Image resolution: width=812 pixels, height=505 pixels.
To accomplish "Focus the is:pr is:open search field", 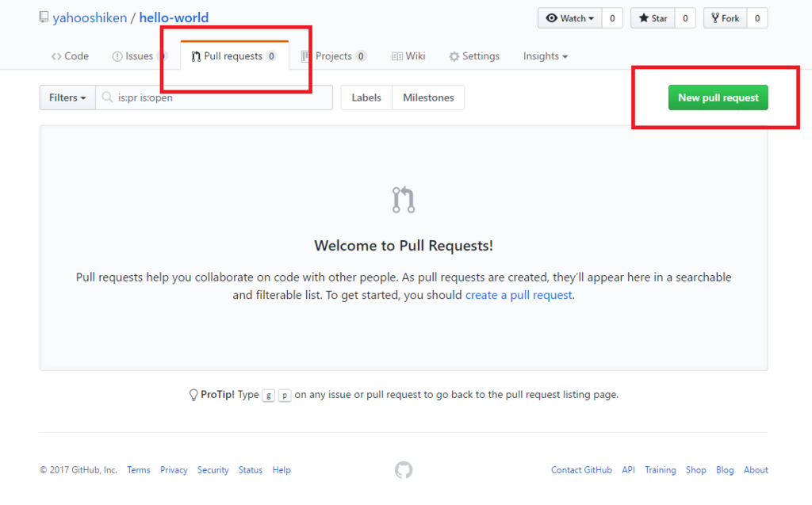I will [x=214, y=98].
